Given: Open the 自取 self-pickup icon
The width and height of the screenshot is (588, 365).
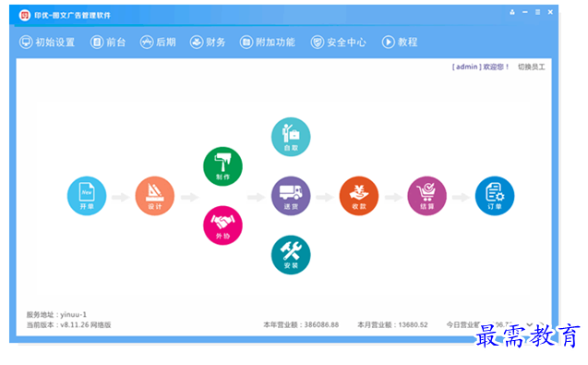Looking at the screenshot, I should (x=291, y=137).
